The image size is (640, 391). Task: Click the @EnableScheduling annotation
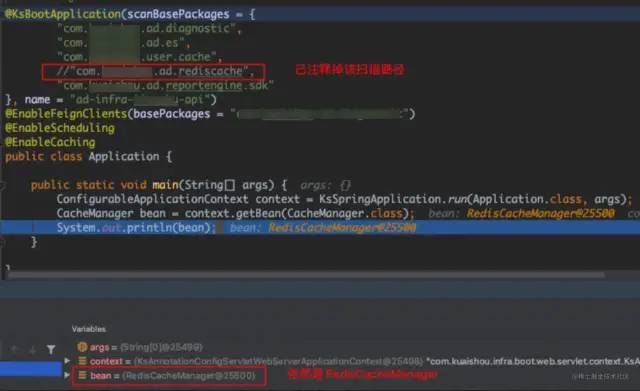click(60, 128)
